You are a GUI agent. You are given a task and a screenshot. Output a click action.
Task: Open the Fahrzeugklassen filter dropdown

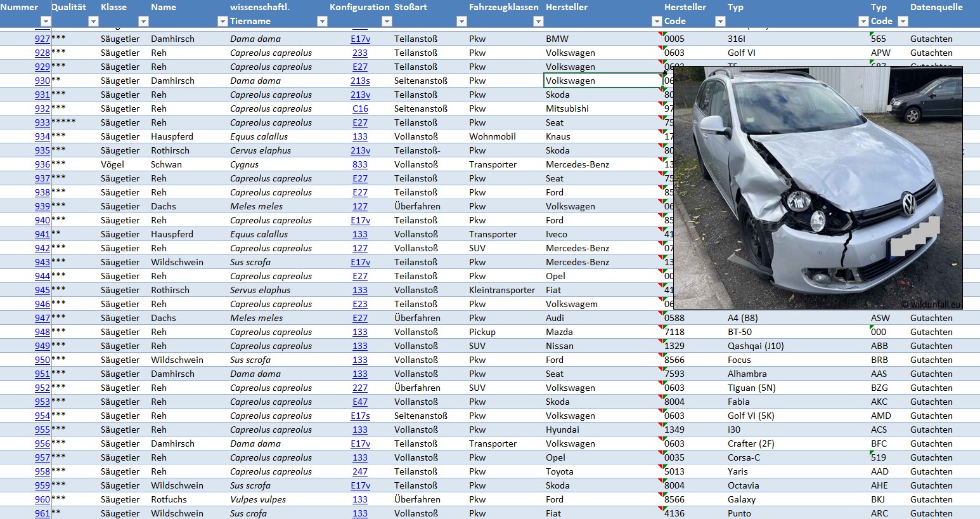coord(538,22)
